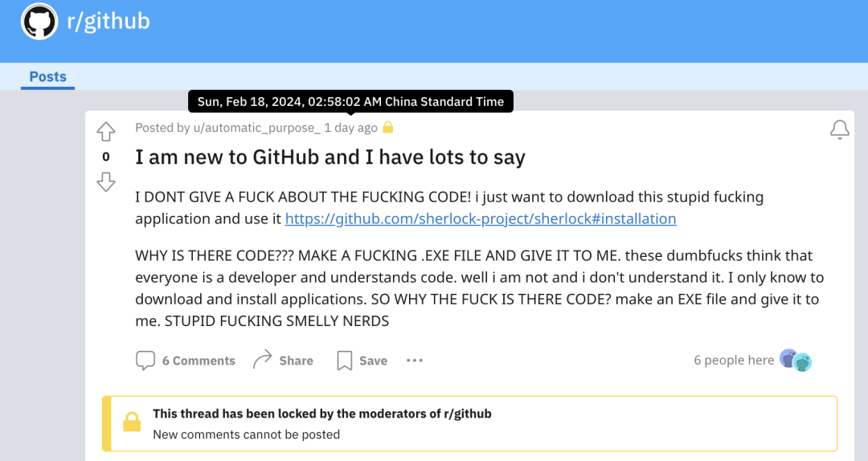Click the 6 Comments text

point(199,361)
